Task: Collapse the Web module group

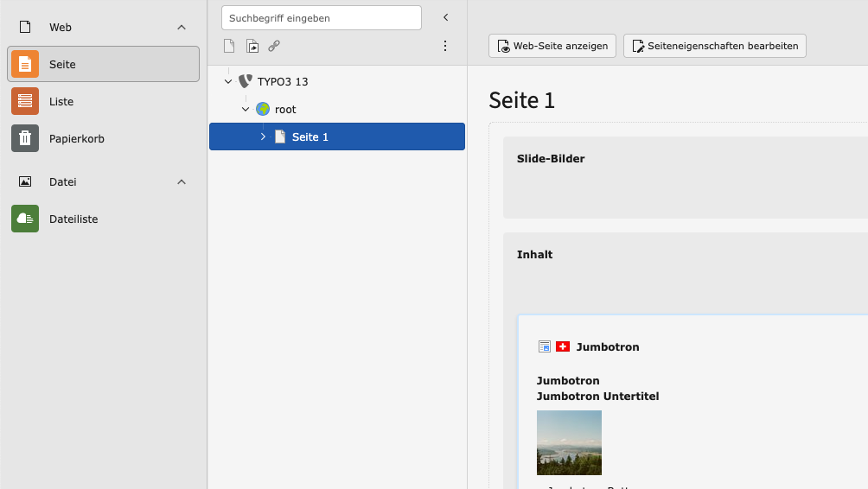Action: click(182, 28)
